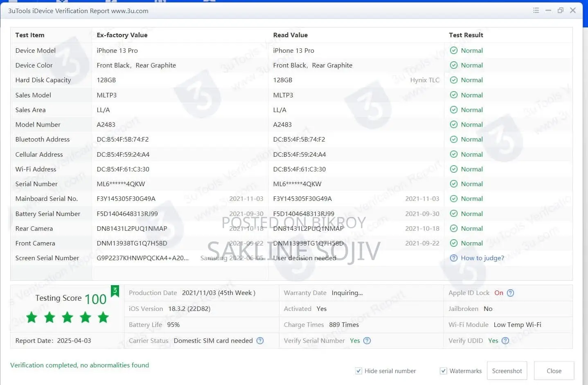The image size is (588, 385).
Task: Click the Close button
Action: click(554, 371)
